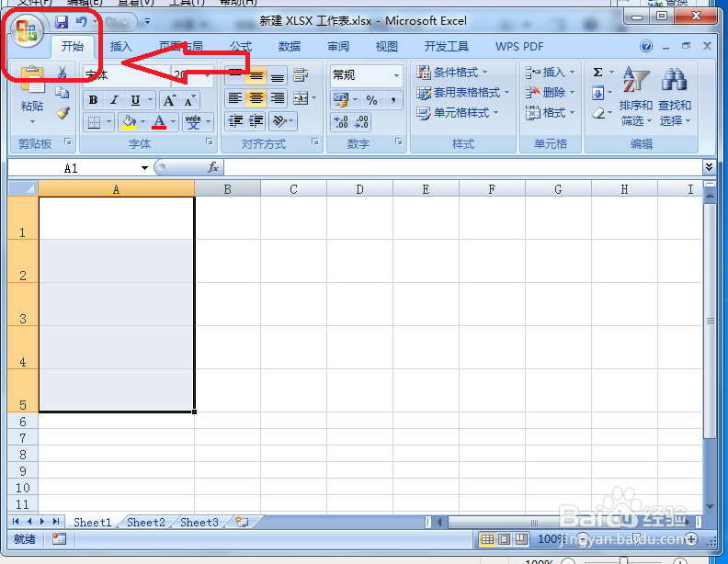Viewport: 728px width, 564px height.
Task: Cut selection with scissors icon
Action: coord(62,73)
